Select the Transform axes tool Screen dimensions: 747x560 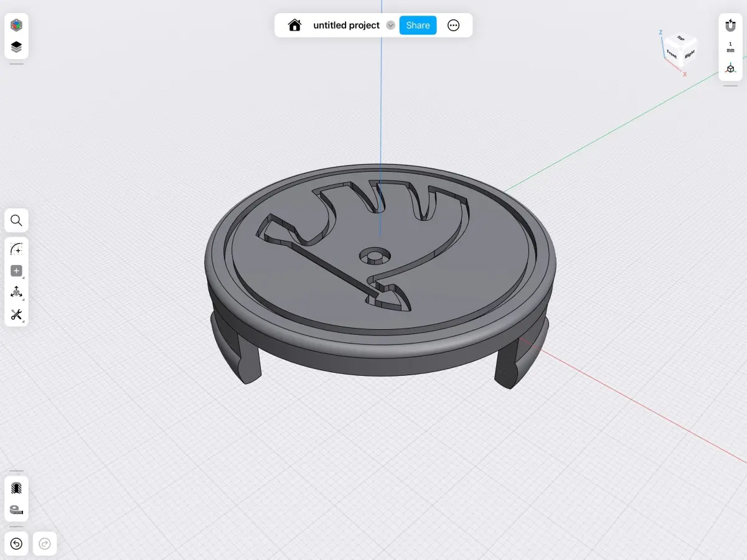(x=17, y=292)
